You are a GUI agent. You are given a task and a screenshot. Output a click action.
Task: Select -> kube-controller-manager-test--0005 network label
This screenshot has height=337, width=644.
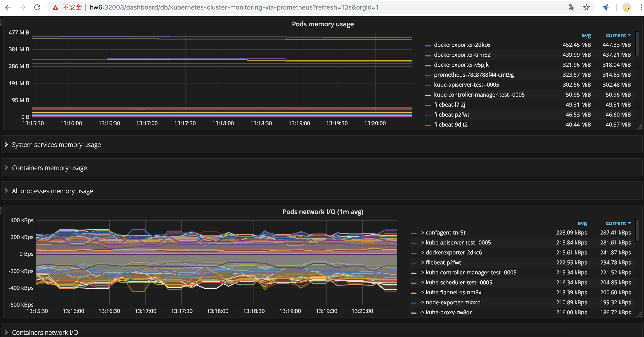click(x=468, y=273)
